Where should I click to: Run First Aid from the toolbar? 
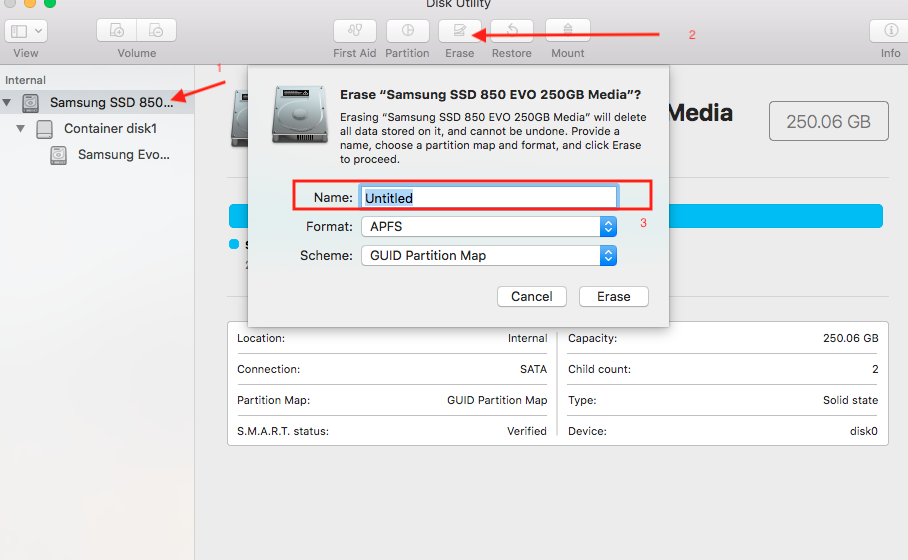click(x=354, y=30)
